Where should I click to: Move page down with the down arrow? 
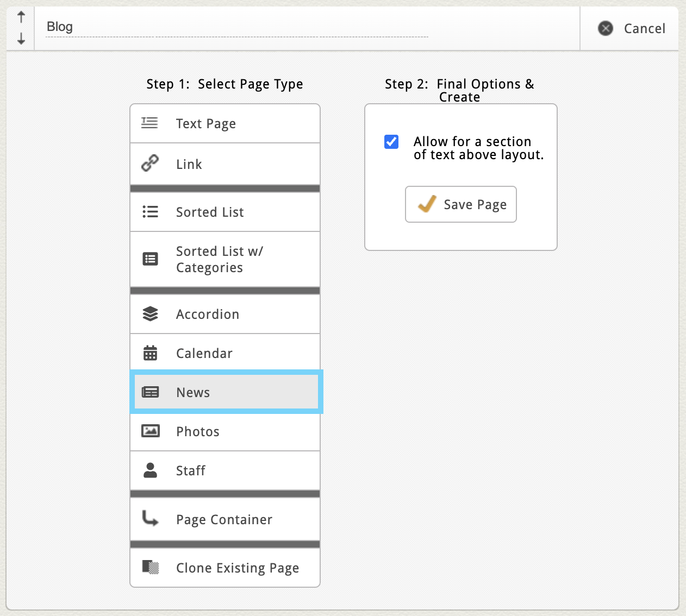[x=21, y=39]
